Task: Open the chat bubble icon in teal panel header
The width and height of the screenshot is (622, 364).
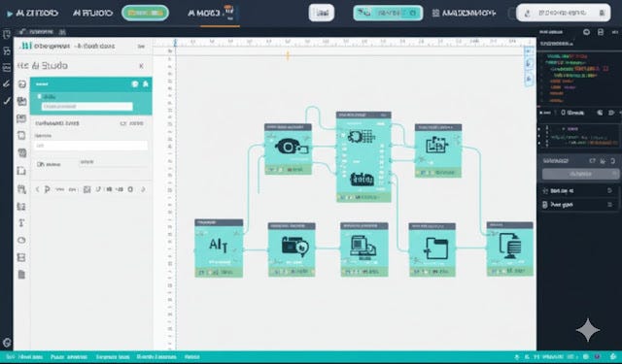Action: coord(135,84)
